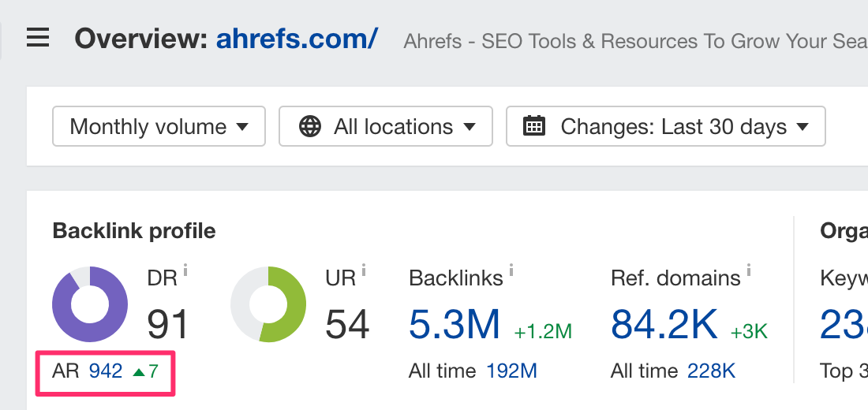Click the info icon next to UR
868x410 pixels.
364,270
